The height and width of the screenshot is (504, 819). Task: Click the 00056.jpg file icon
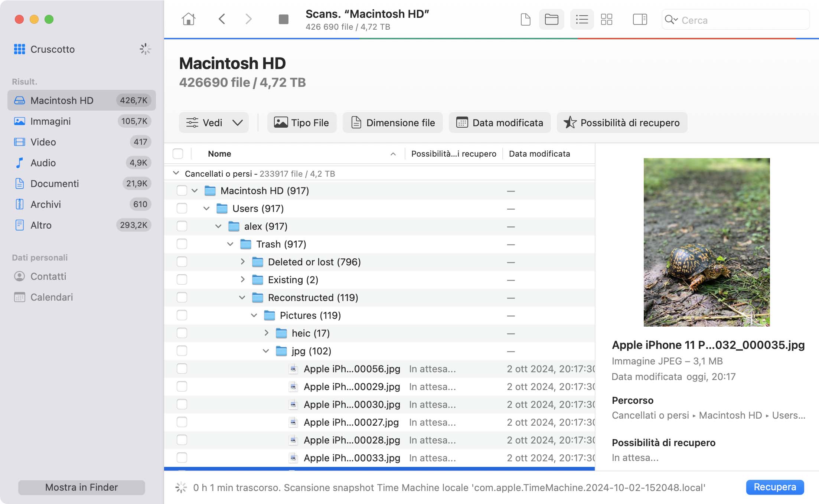tap(293, 369)
